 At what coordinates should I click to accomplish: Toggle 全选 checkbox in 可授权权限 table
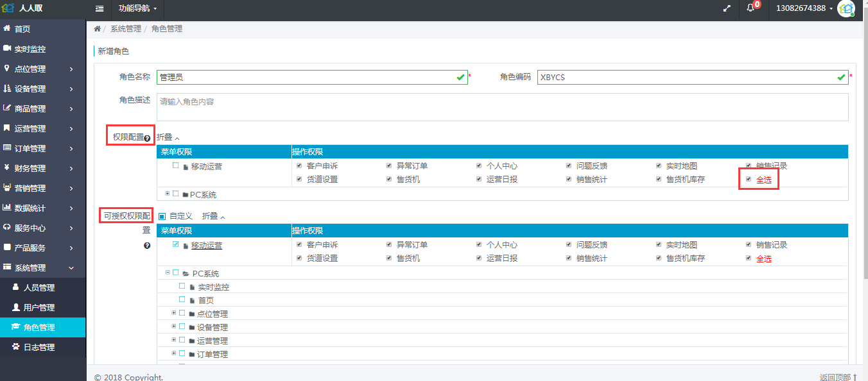tap(749, 258)
